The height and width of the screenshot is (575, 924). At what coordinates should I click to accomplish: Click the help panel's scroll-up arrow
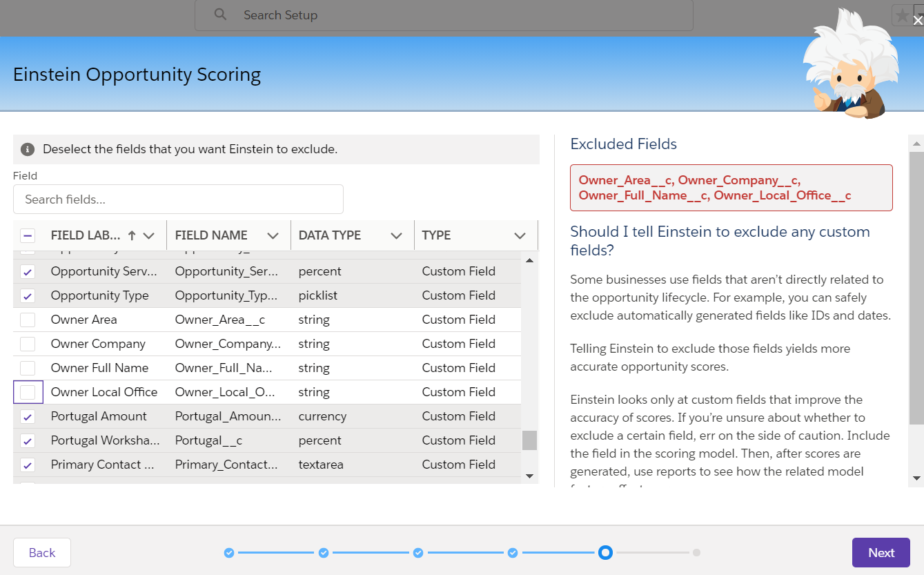(916, 144)
